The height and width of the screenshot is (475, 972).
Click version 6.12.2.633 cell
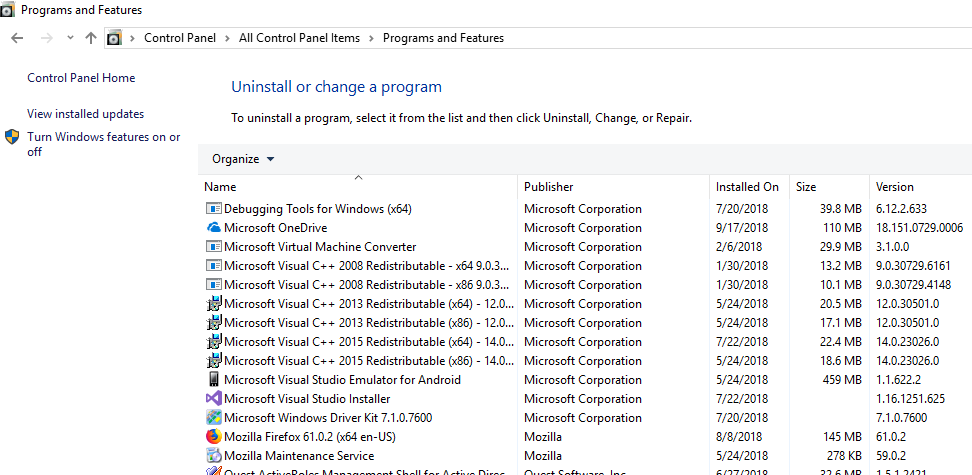point(901,208)
